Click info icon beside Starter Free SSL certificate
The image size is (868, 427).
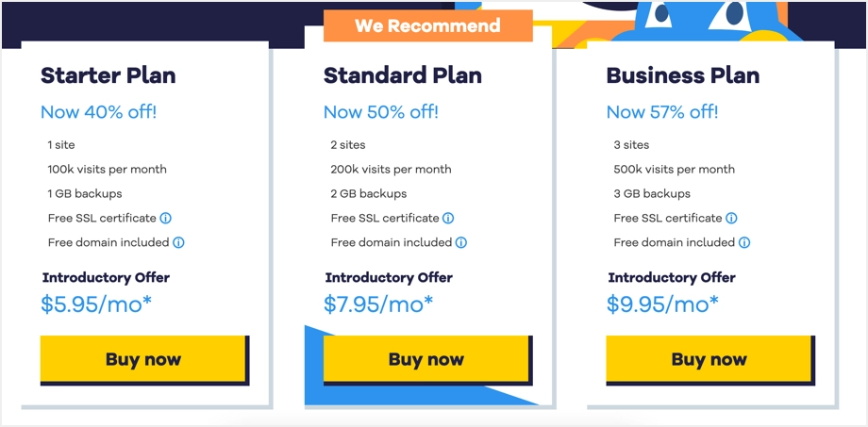[x=165, y=218]
